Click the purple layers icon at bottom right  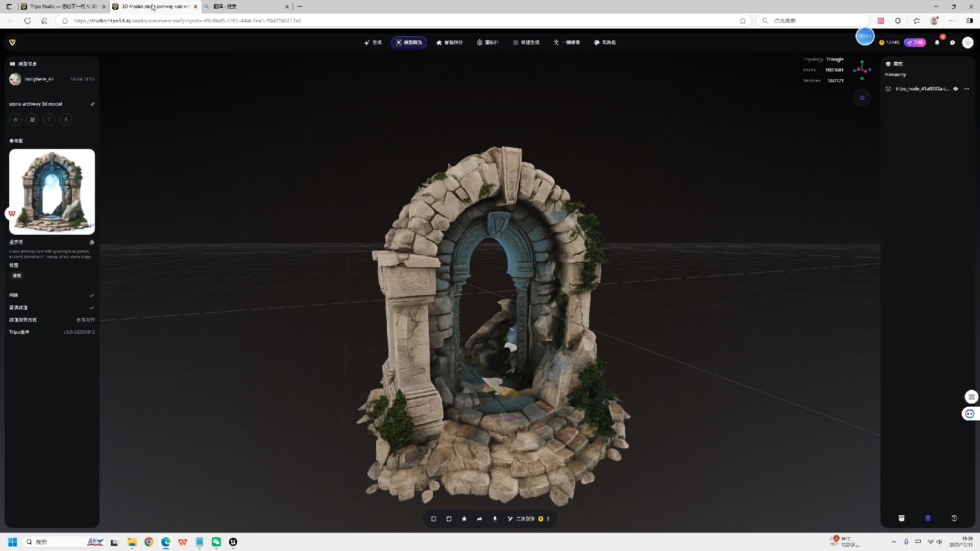[x=928, y=518]
